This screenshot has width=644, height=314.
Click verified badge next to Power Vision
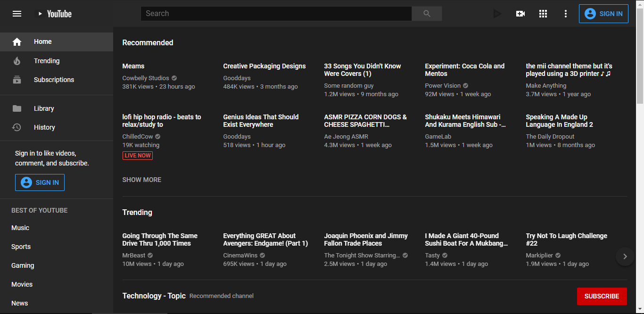[x=465, y=85]
